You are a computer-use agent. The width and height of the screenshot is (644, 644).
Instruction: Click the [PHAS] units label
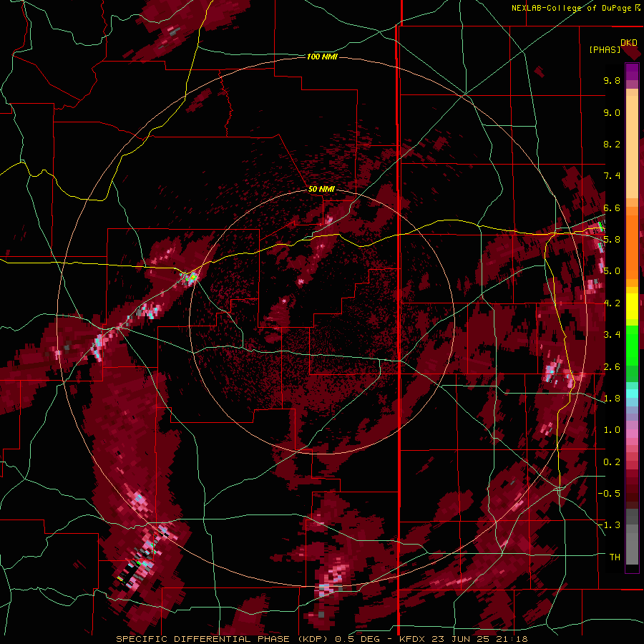tap(605, 50)
